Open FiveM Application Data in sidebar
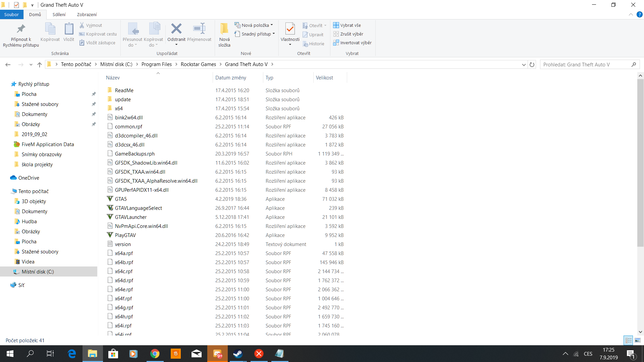Viewport: 644px width, 362px height. (x=48, y=144)
